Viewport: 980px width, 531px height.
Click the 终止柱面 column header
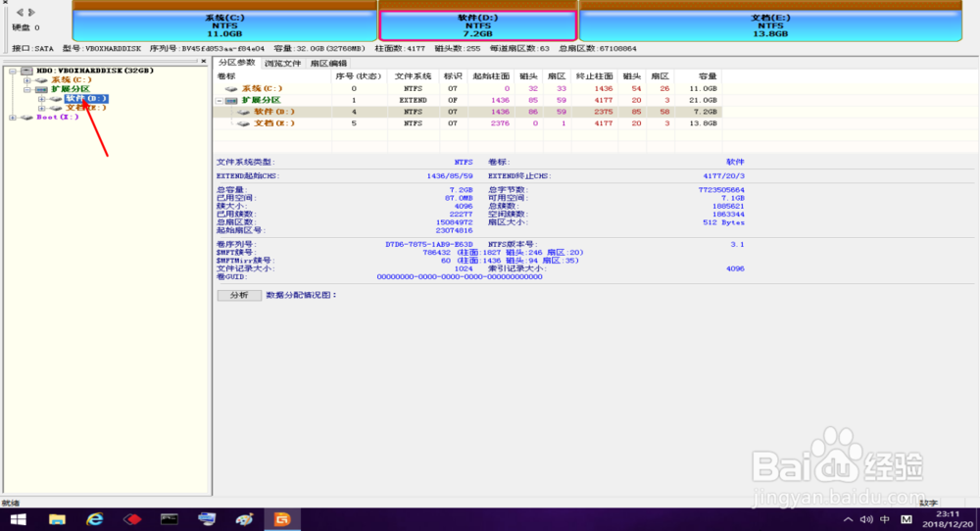tap(594, 76)
